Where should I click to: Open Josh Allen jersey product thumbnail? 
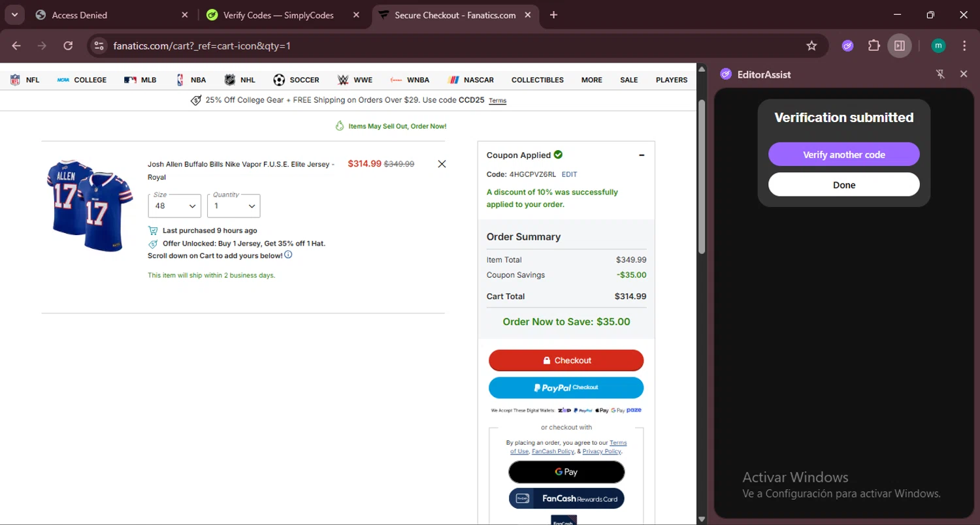pyautogui.click(x=90, y=205)
